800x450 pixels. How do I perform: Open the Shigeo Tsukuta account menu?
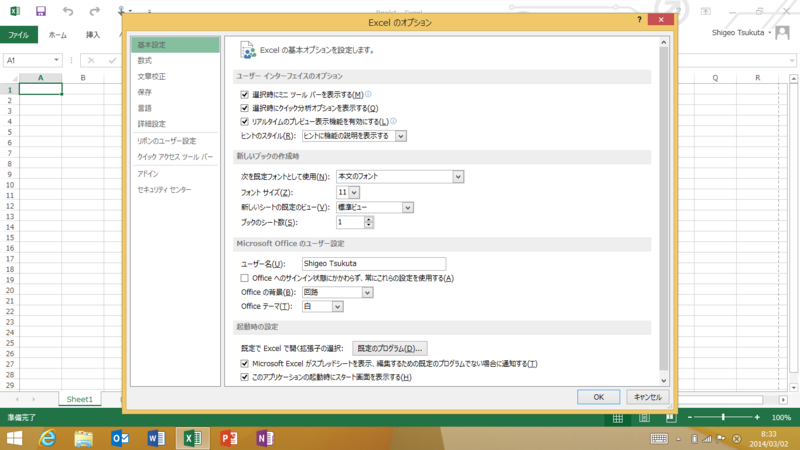coord(741,33)
